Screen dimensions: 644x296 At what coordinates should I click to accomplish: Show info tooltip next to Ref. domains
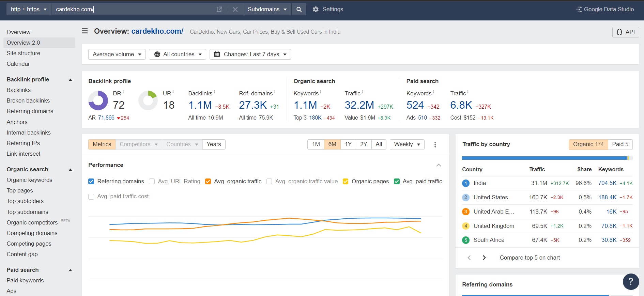pos(275,92)
